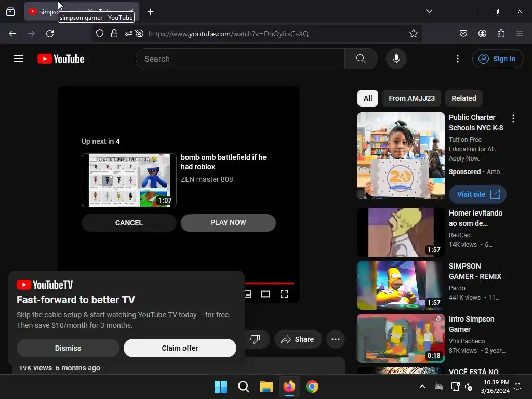Viewport: 532px width, 399px height.
Task: Open Firefox application menu
Action: point(520,34)
